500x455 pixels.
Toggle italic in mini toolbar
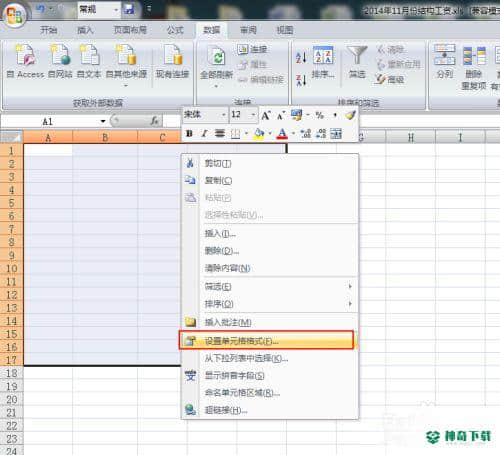click(x=204, y=134)
